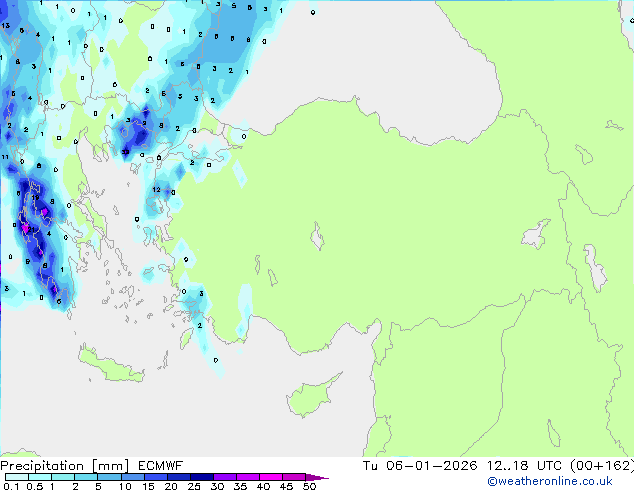Click the '45' legend scale label
The height and width of the screenshot is (490, 634).
click(x=286, y=486)
